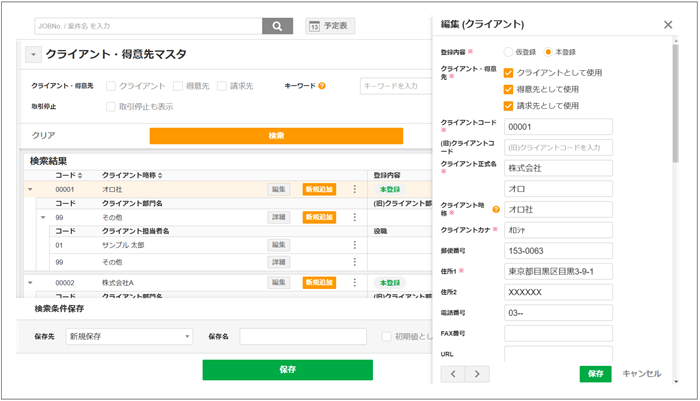Image resolution: width=700 pixels, height=401 pixels.
Task: Click the クライアント略称 help icon in edit panel
Action: tap(496, 209)
